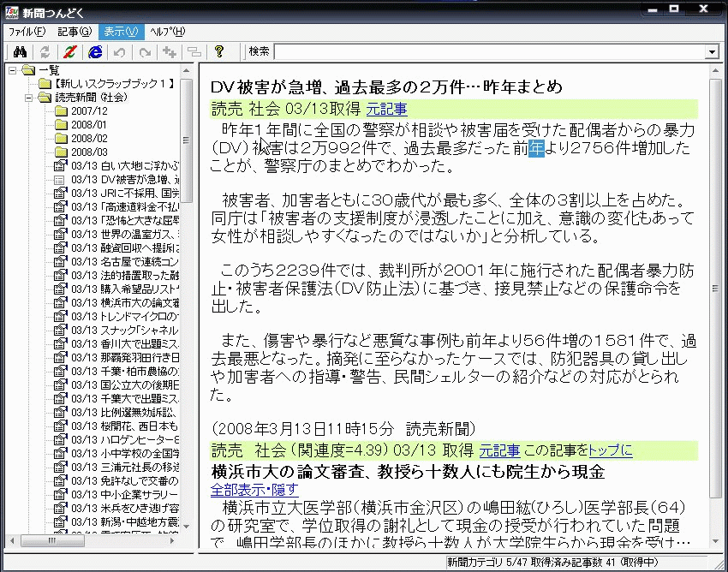
Task: Click tree panel scroll-down arrow
Action: click(x=186, y=527)
